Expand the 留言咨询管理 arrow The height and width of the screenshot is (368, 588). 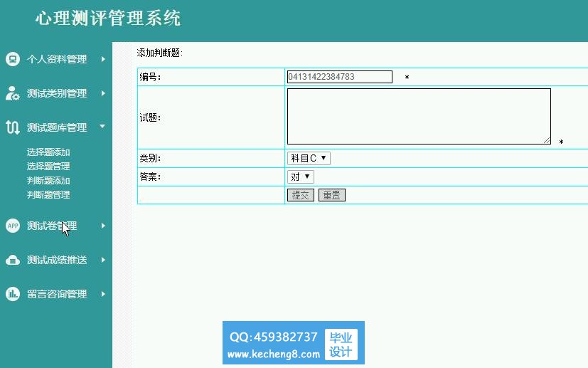click(x=103, y=294)
